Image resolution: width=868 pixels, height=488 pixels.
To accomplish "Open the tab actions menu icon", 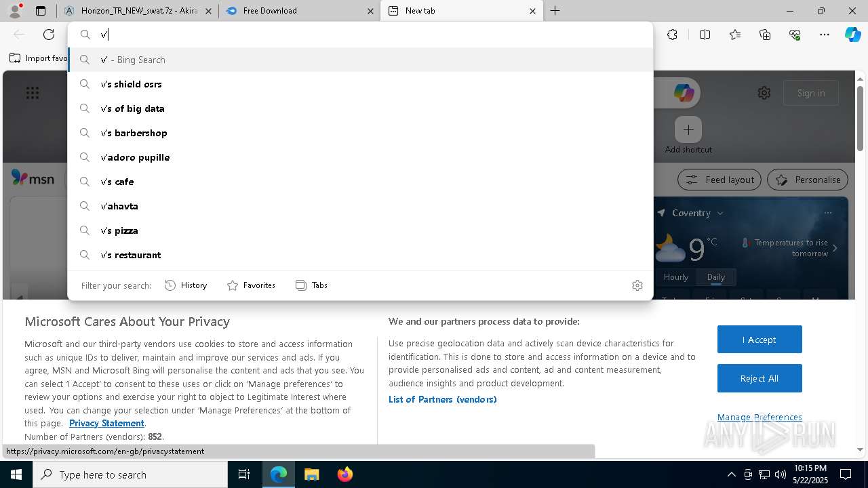I will 41,11.
